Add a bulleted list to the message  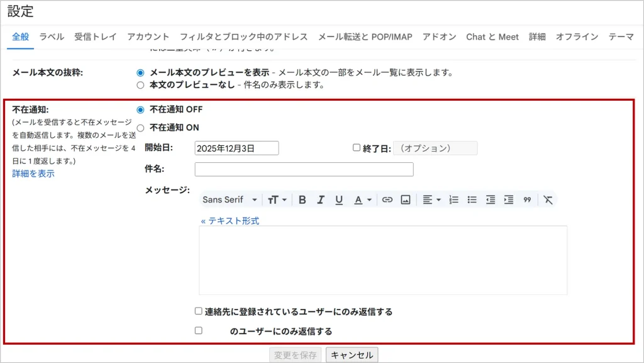tap(472, 199)
